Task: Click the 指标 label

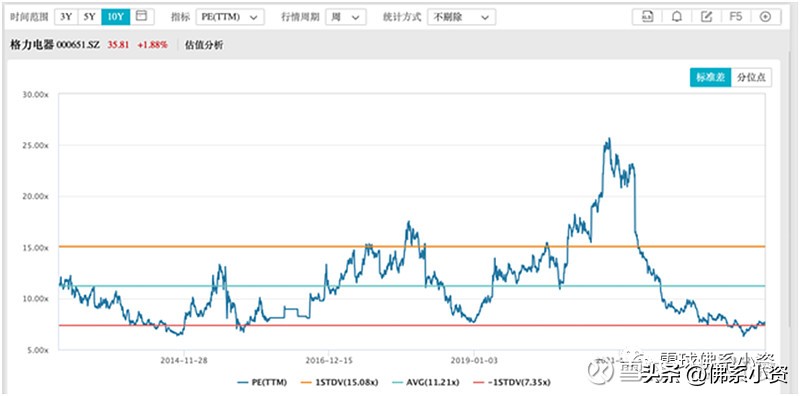Action: 180,17
